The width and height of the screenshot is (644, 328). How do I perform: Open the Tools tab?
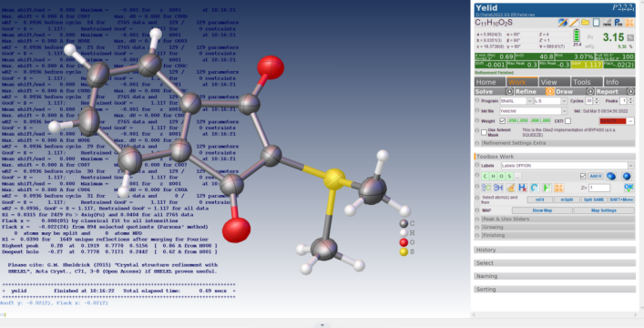click(587, 82)
